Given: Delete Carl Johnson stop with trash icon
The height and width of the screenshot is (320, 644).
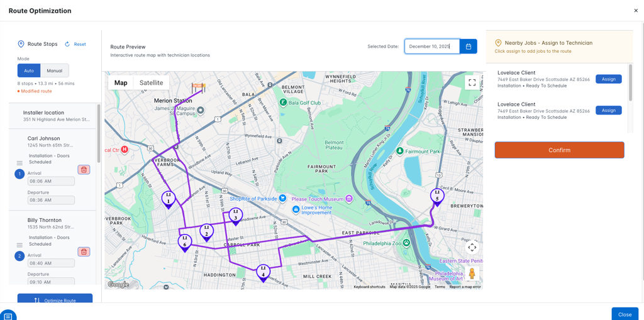Looking at the screenshot, I should click(84, 170).
